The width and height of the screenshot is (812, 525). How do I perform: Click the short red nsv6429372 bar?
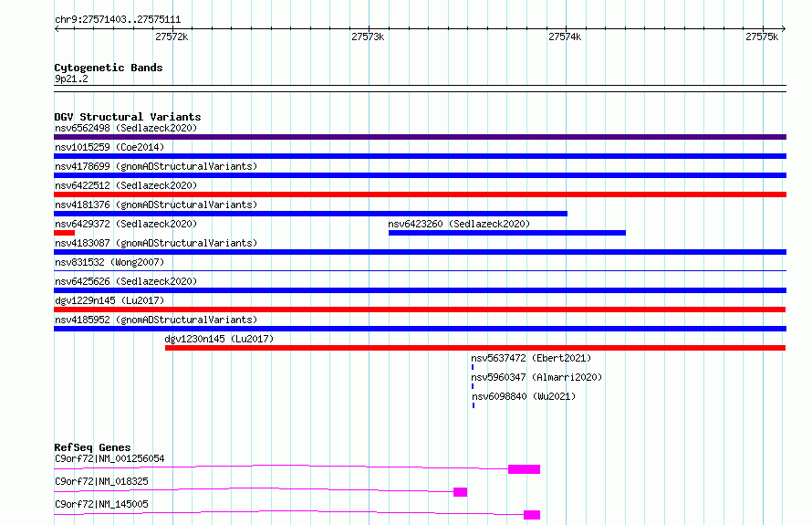click(x=64, y=233)
